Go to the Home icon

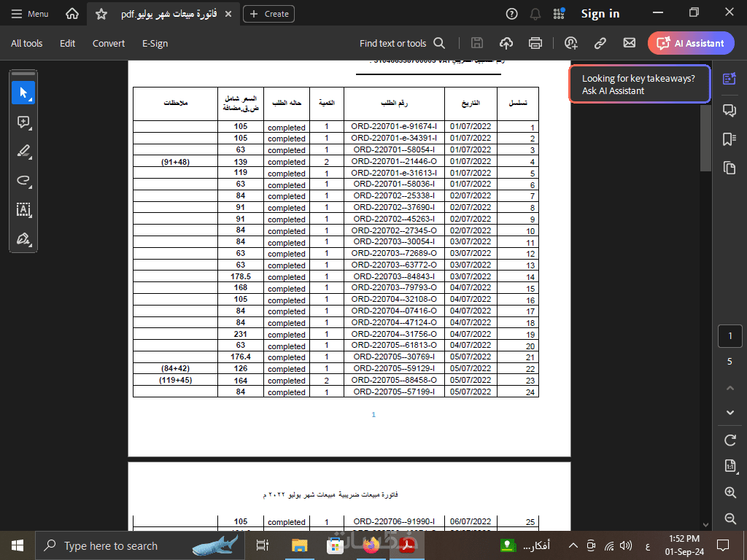pyautogui.click(x=72, y=14)
